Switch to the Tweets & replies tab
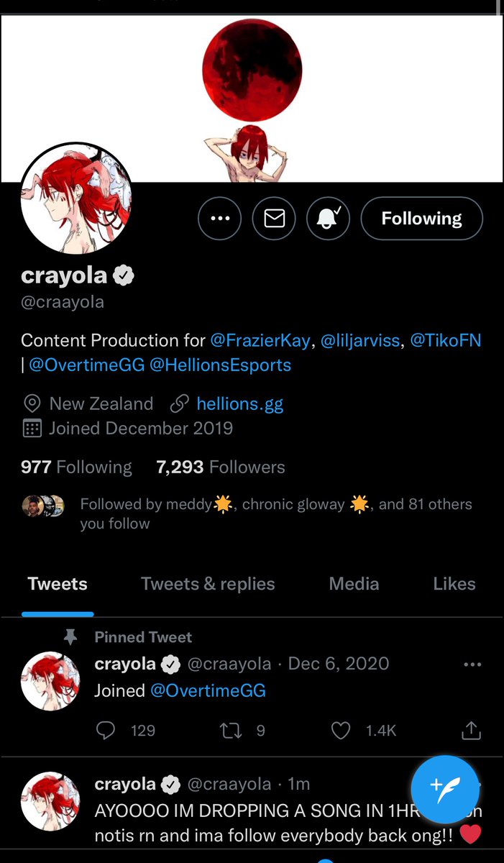This screenshot has height=863, width=504. (x=208, y=583)
